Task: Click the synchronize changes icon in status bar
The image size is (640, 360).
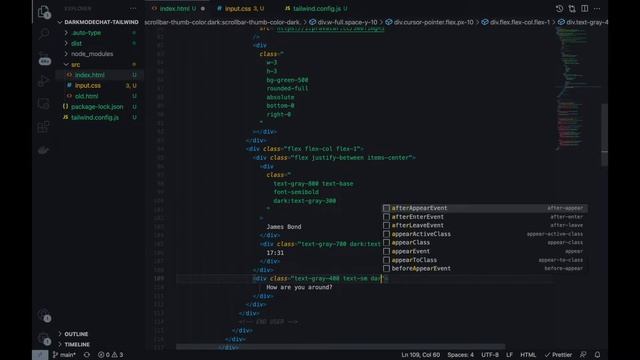Action: [x=87, y=355]
